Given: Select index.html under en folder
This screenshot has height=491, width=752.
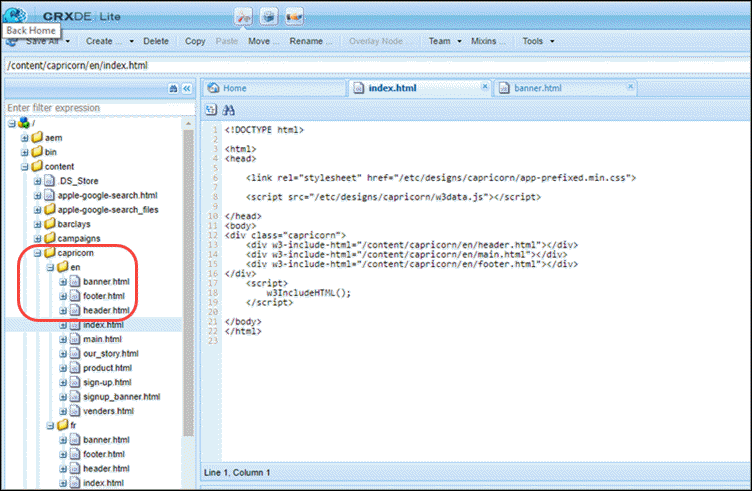Looking at the screenshot, I should [x=103, y=325].
